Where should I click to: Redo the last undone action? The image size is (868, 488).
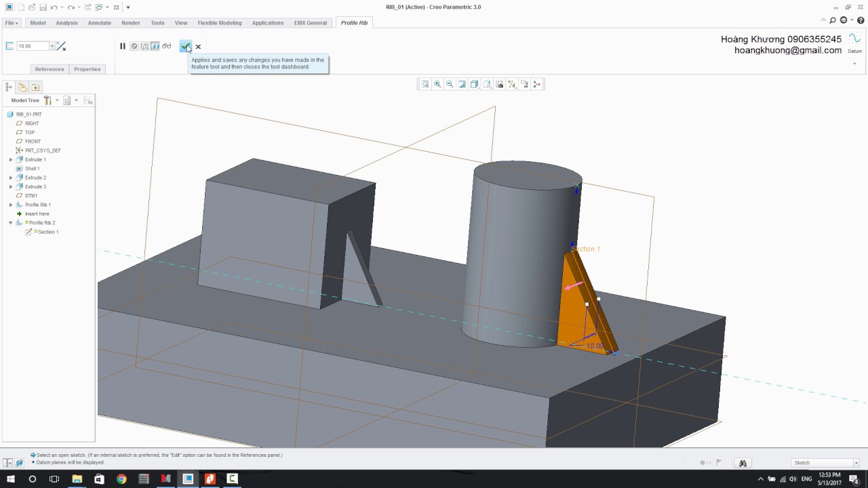click(x=71, y=7)
